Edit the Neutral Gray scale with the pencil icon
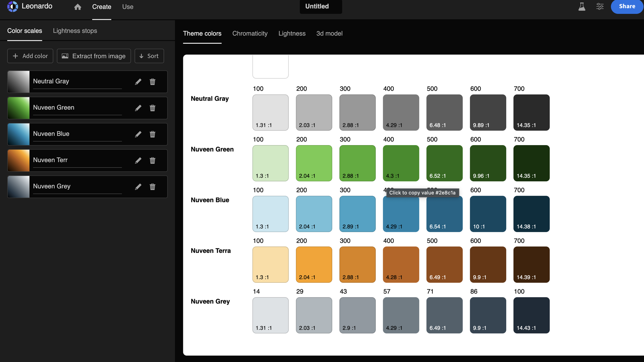The width and height of the screenshot is (644, 362). (x=138, y=82)
